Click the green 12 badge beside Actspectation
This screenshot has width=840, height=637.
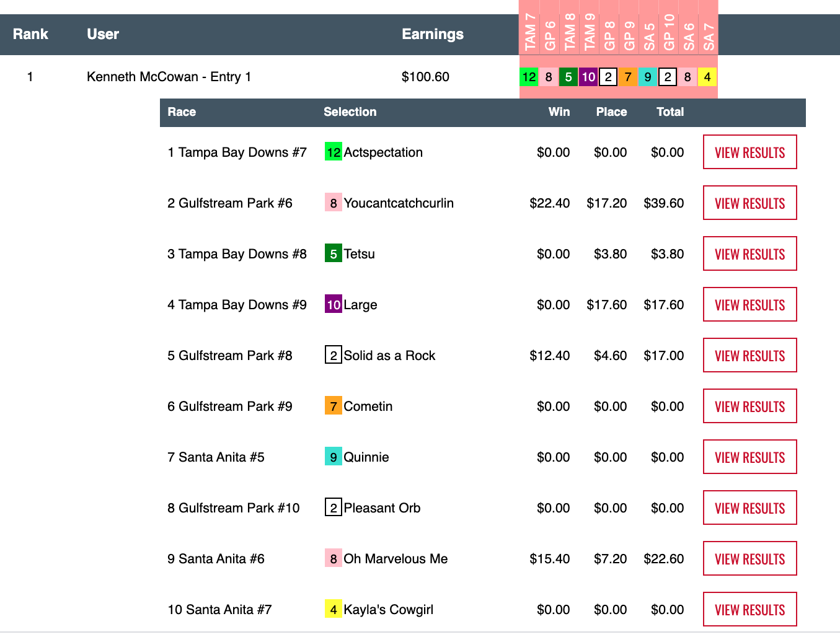point(333,152)
